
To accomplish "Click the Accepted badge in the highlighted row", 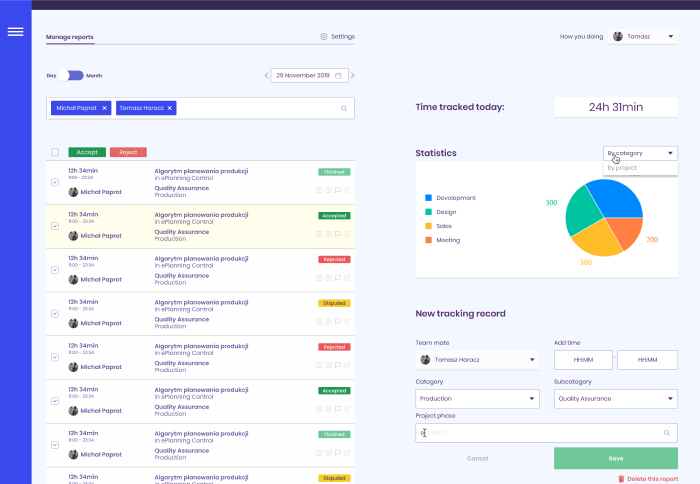I will [x=334, y=216].
